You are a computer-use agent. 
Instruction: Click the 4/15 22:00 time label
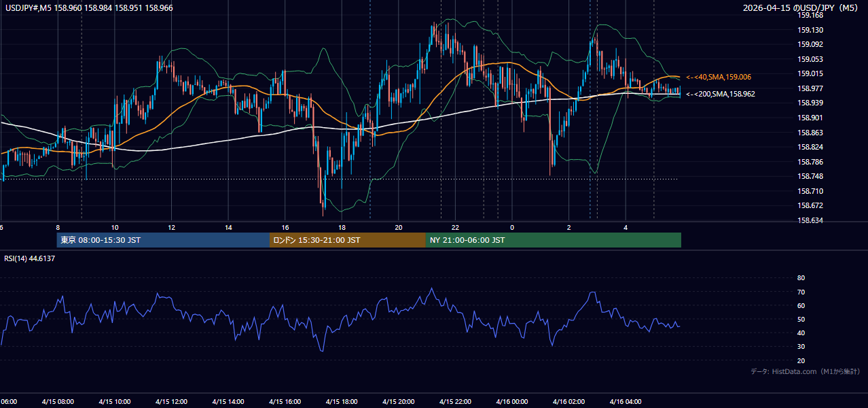click(455, 402)
